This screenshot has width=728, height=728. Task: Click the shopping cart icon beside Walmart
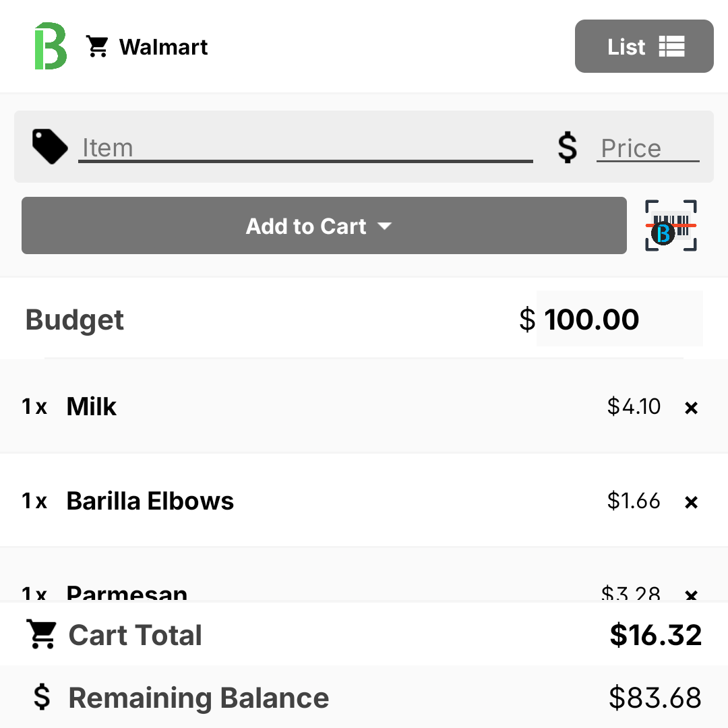pos(97,47)
